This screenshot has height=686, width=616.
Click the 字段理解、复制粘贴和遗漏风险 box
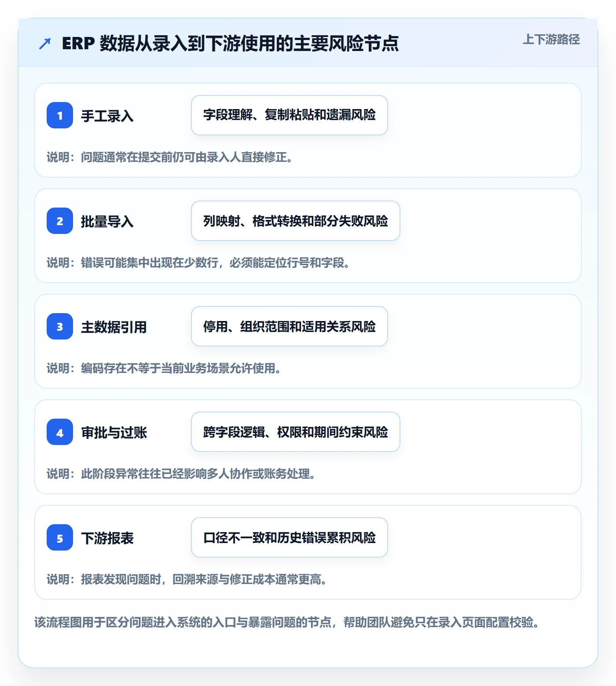click(290, 115)
